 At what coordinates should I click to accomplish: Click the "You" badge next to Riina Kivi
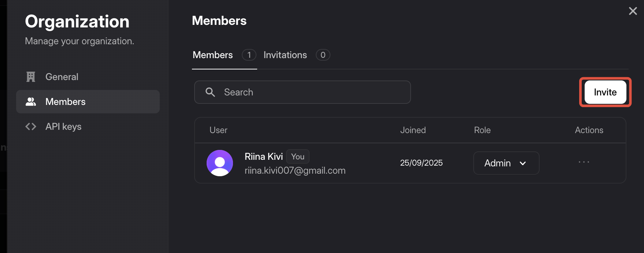(298, 156)
